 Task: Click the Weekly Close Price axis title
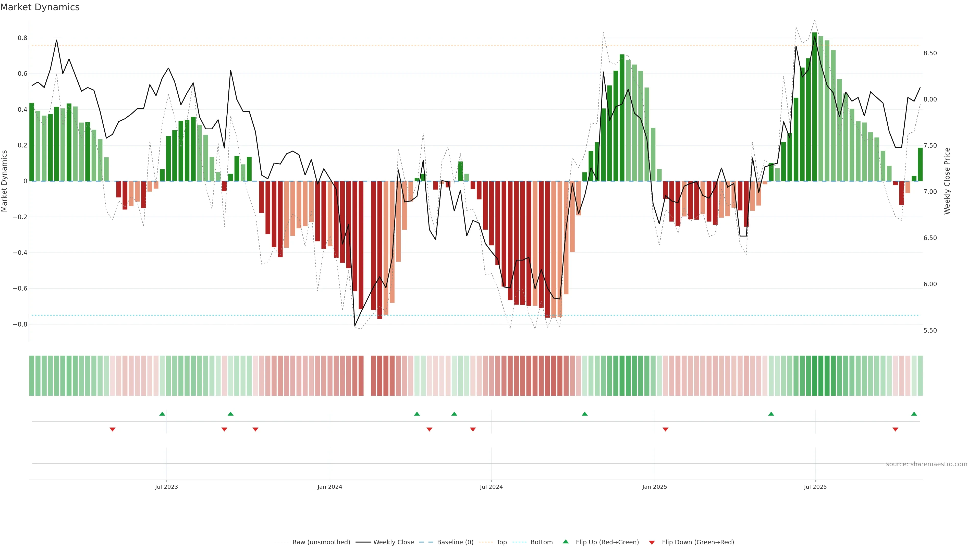947,181
